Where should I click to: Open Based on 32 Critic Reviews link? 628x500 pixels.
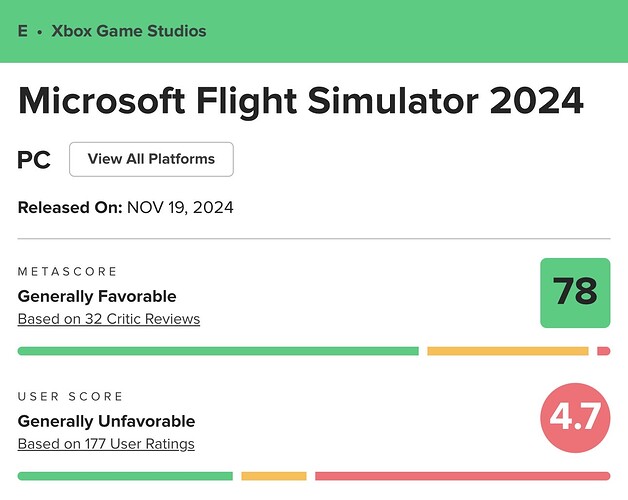(x=109, y=319)
